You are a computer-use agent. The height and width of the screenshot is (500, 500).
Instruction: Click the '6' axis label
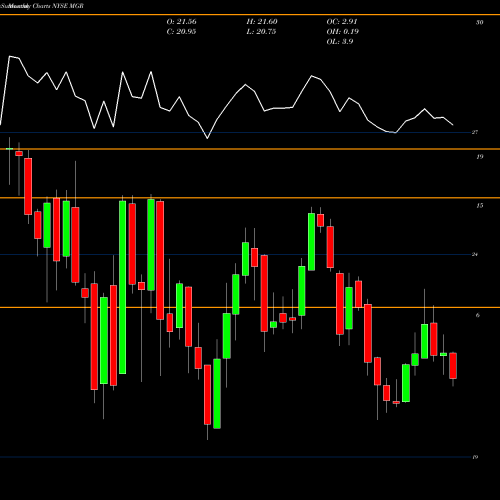coord(478,315)
